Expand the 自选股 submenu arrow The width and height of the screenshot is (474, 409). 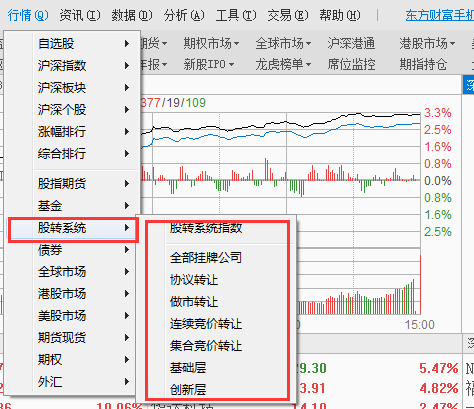click(x=127, y=43)
